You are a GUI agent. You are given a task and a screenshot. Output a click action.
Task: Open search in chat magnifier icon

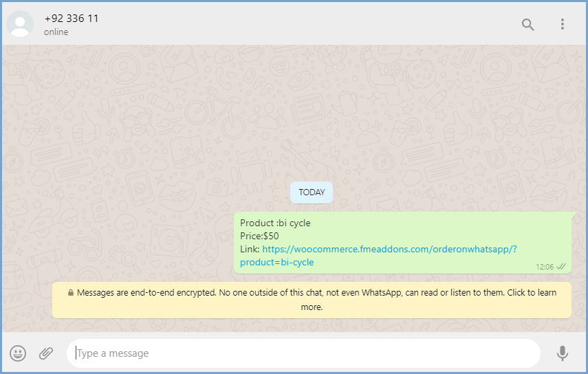[527, 24]
